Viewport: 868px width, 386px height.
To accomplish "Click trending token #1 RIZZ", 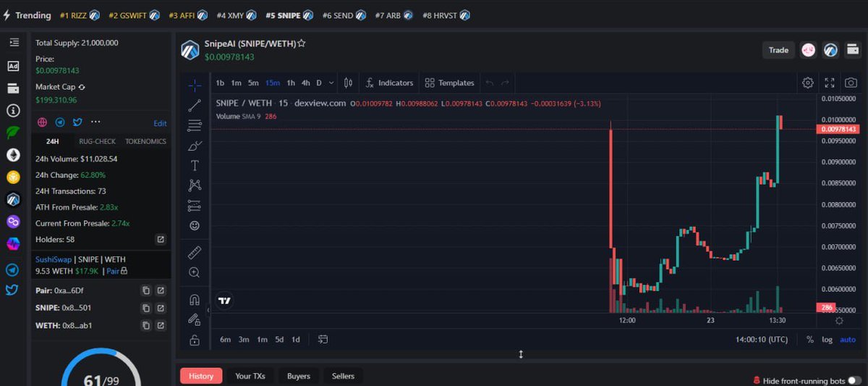I will click(80, 14).
